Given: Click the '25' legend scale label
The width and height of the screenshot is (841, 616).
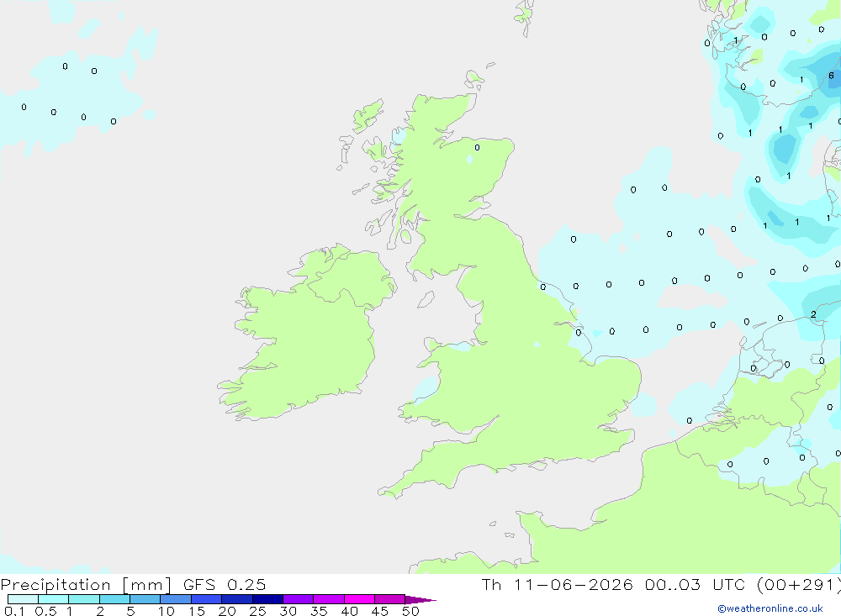Looking at the screenshot, I should (257, 611).
